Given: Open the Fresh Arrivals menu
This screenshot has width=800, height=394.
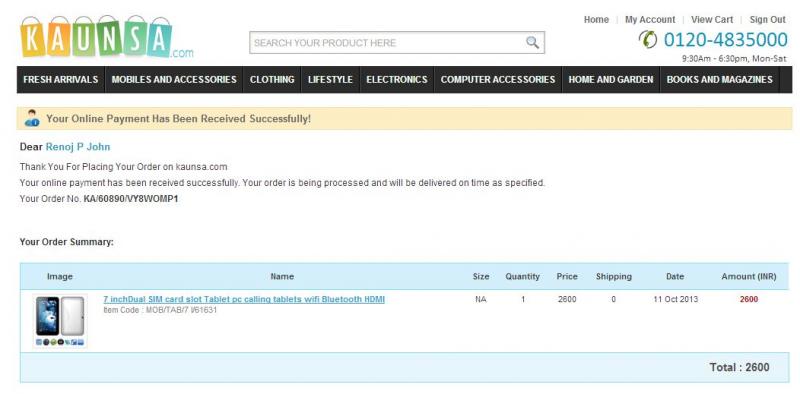Looking at the screenshot, I should tap(61, 80).
